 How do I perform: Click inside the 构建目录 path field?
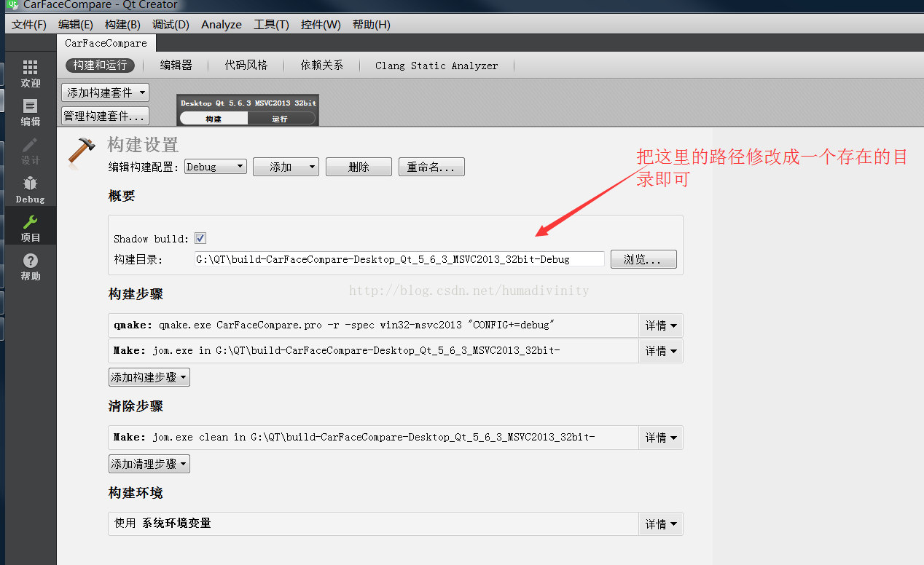click(399, 258)
